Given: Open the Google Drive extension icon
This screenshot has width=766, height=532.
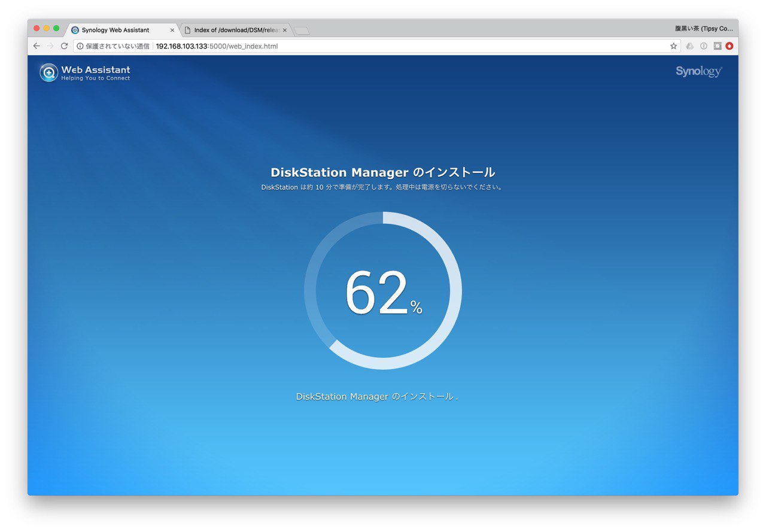Looking at the screenshot, I should pyautogui.click(x=689, y=46).
